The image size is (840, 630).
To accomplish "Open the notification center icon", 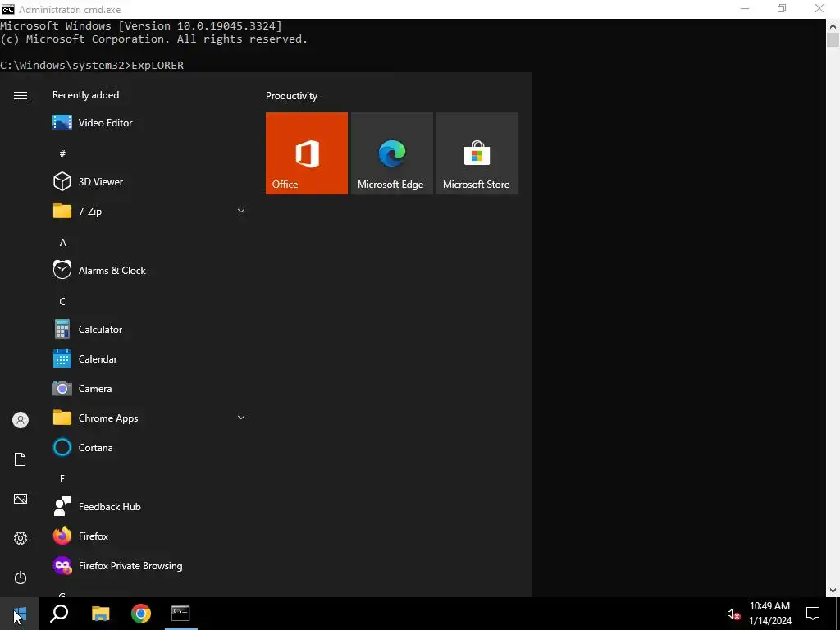I will (x=813, y=614).
